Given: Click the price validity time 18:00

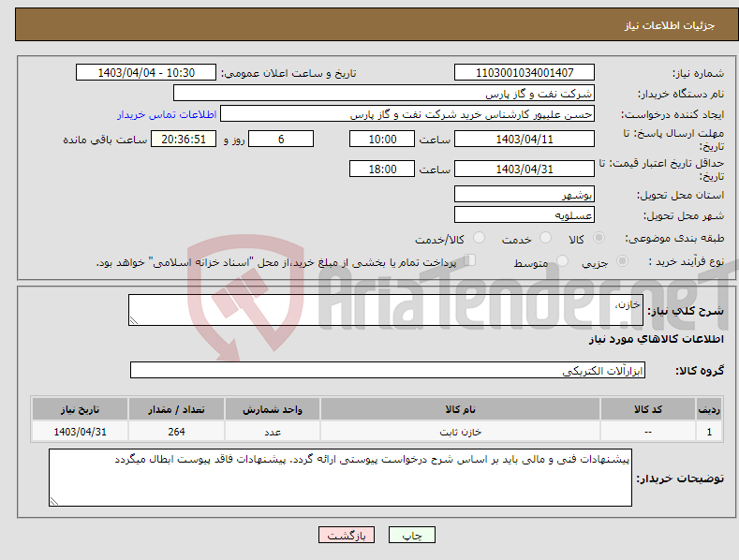Looking at the screenshot, I should point(382,169).
